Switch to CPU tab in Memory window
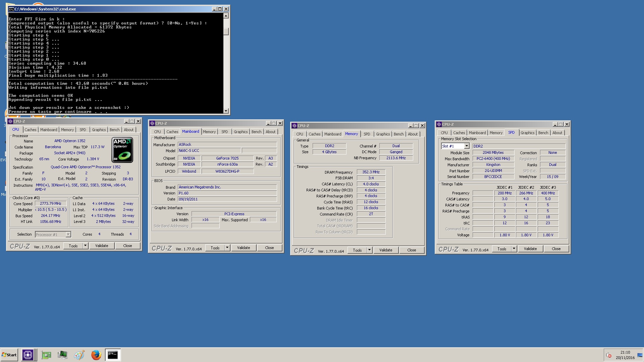644x362 pixels. pos(300,134)
